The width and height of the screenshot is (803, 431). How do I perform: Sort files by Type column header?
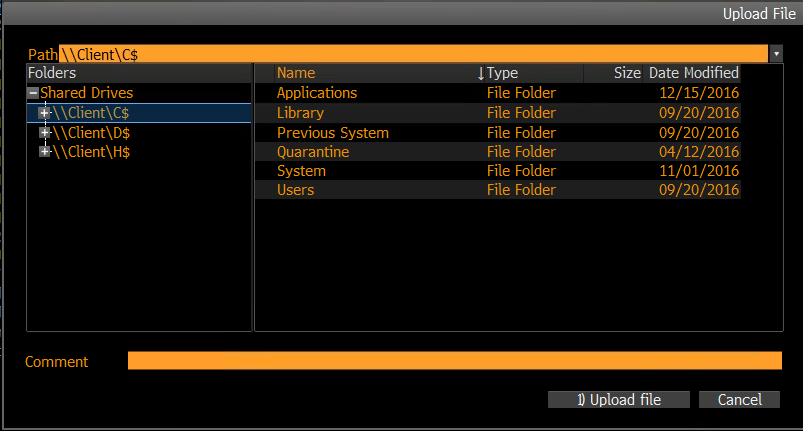click(503, 73)
